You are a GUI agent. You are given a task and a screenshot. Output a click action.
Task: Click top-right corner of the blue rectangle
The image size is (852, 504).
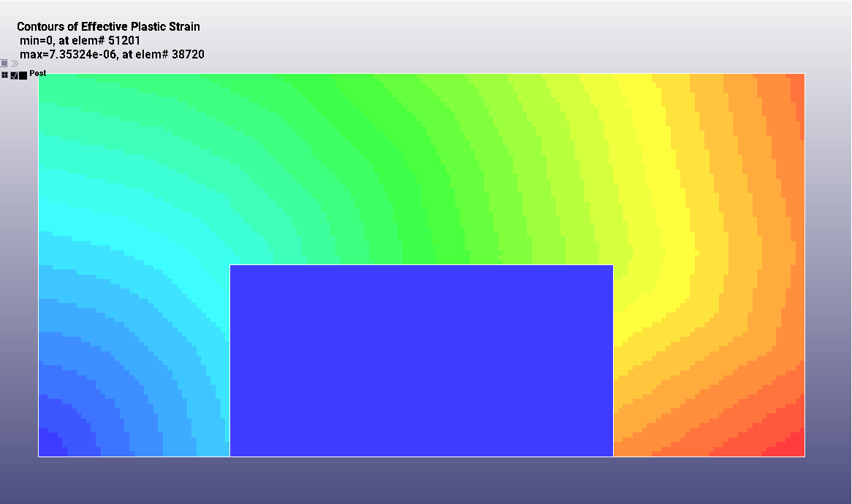612,265
